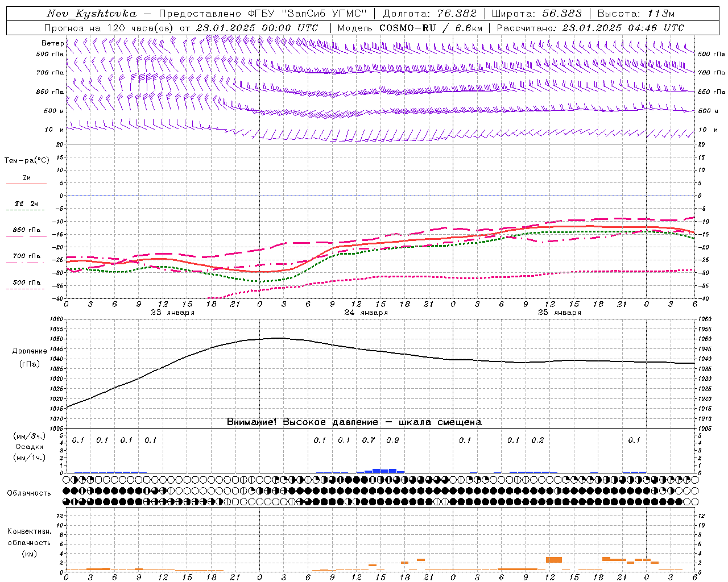Click the 0.2 precipitation value
This screenshot has width=728, height=582.
pyautogui.click(x=537, y=440)
